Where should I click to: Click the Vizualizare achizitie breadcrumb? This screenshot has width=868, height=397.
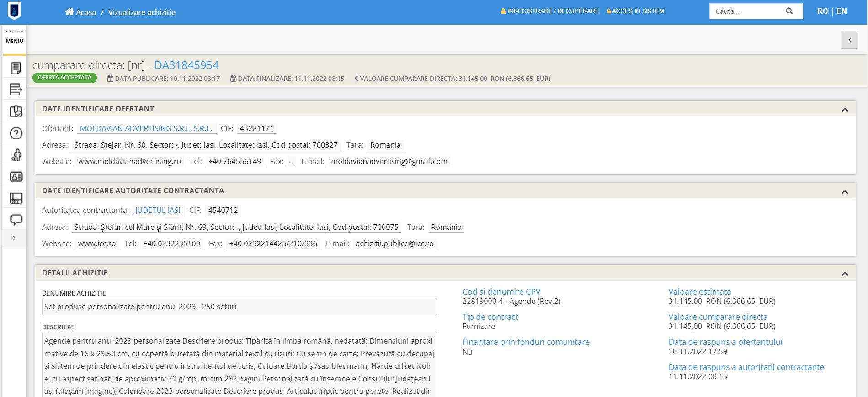click(x=142, y=12)
